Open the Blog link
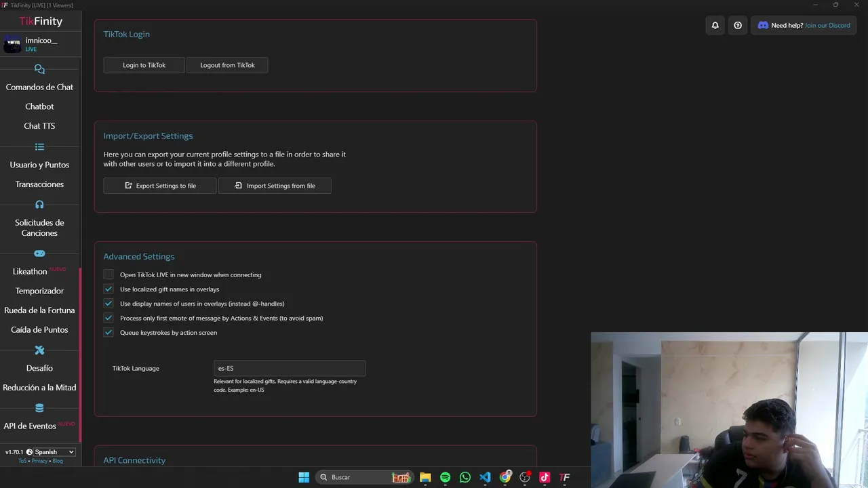Image resolution: width=868 pixels, height=488 pixels. click(x=58, y=461)
